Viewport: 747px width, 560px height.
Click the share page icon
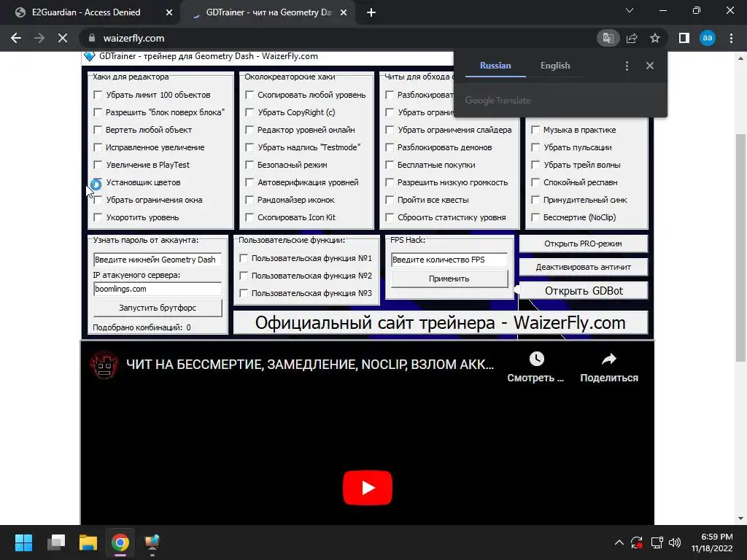point(632,38)
